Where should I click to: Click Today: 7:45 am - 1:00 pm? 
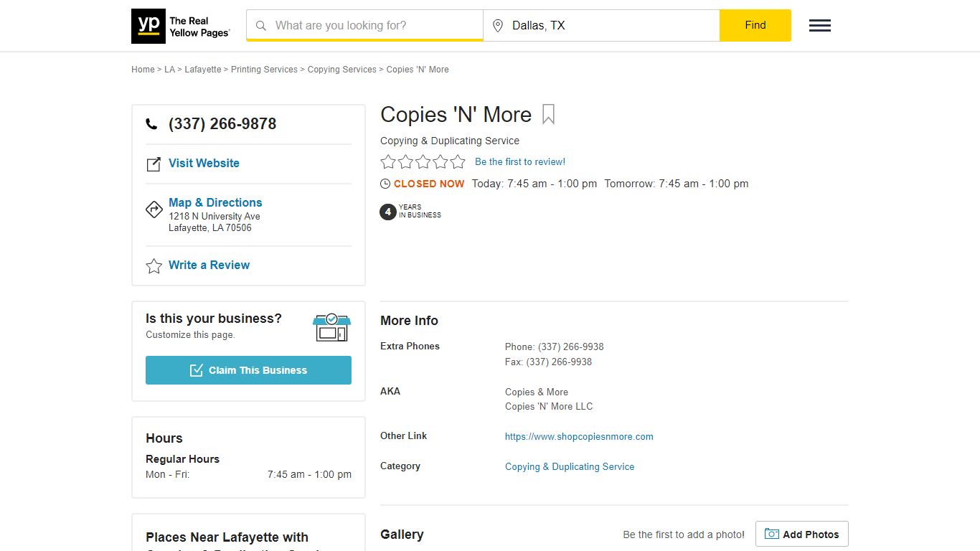click(534, 184)
